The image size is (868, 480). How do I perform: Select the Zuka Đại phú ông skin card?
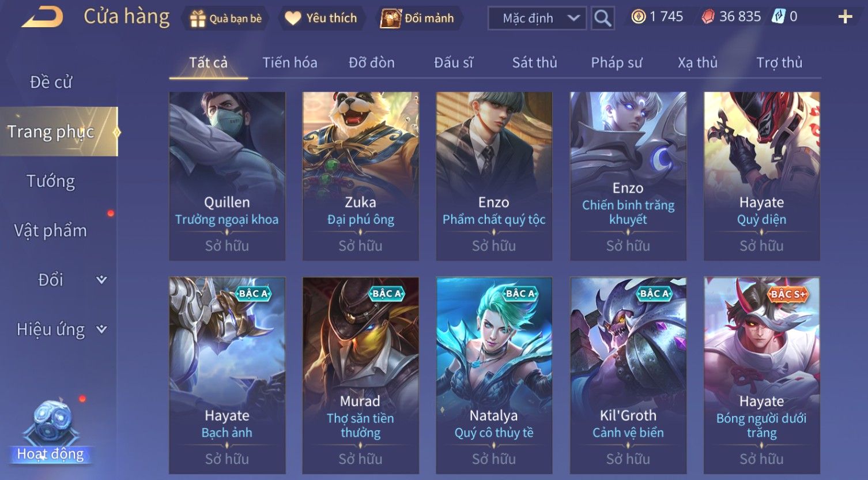(361, 176)
